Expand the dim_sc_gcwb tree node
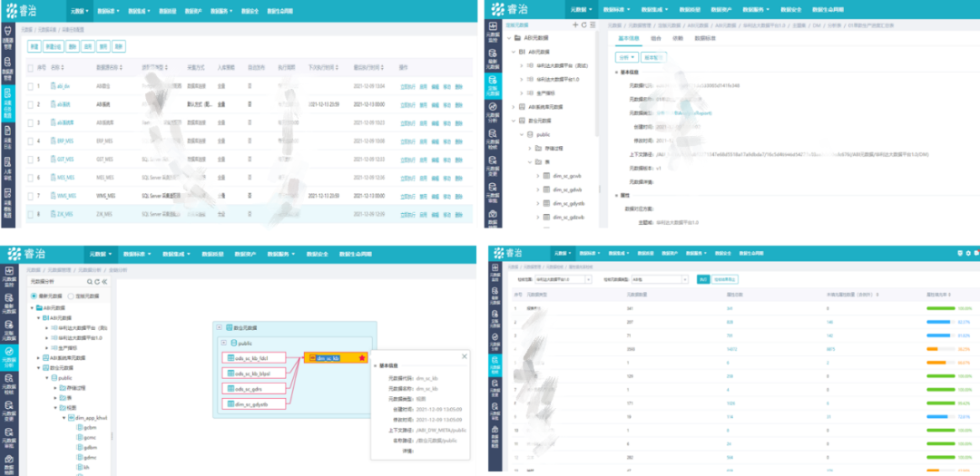The height and width of the screenshot is (476, 980). tap(536, 175)
